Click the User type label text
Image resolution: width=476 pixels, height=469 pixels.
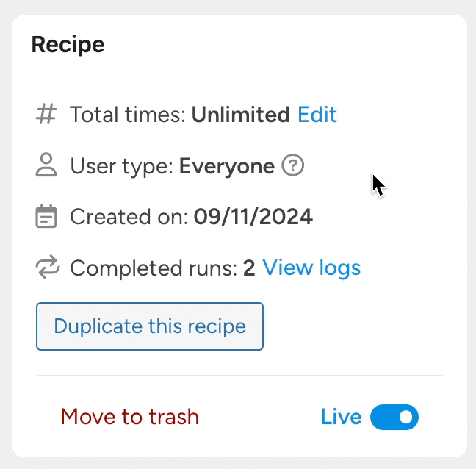[x=123, y=166]
